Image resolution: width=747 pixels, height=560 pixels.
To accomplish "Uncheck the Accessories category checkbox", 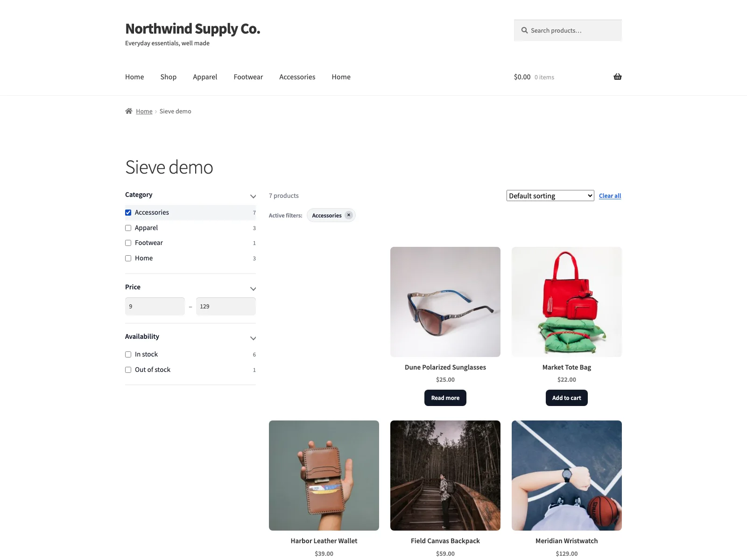I will click(128, 212).
